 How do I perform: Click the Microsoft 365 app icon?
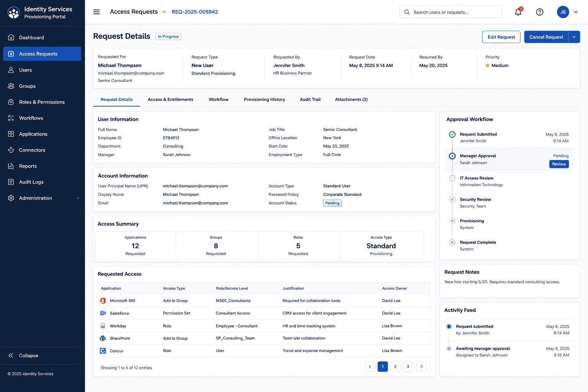(x=103, y=301)
